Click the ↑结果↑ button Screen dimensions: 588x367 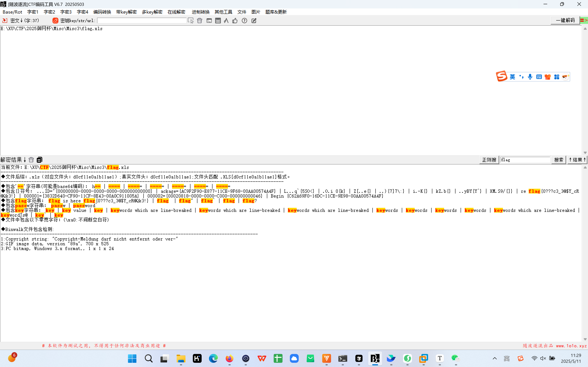[577, 160]
